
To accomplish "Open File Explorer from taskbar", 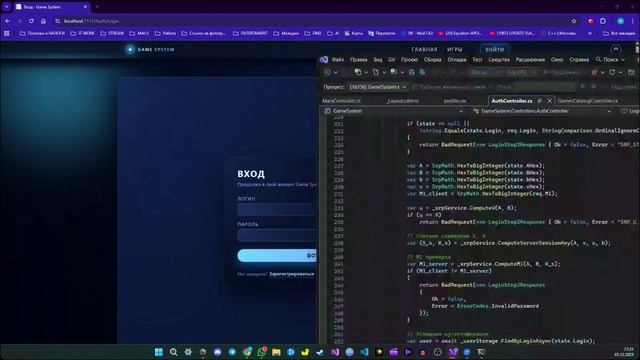I will pyautogui.click(x=276, y=352).
